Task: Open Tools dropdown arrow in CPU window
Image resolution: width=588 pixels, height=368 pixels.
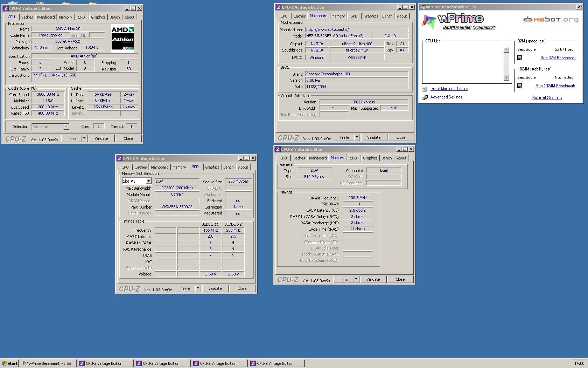Action: [84, 138]
